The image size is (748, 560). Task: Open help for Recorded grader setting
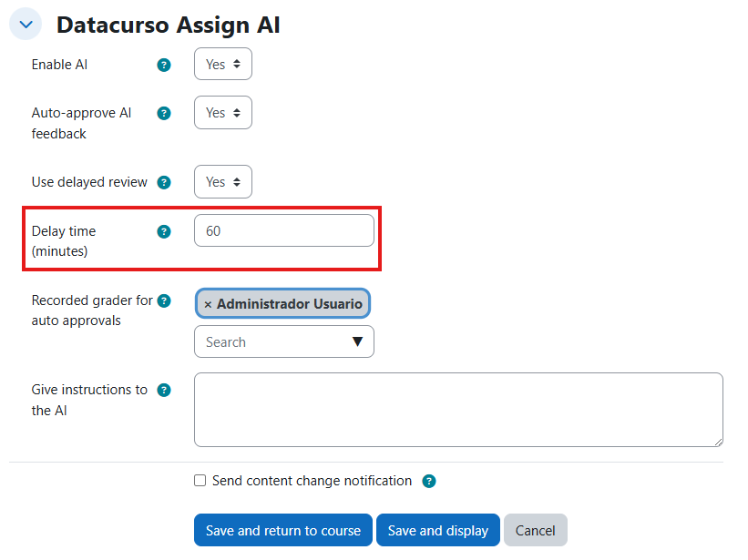click(164, 300)
